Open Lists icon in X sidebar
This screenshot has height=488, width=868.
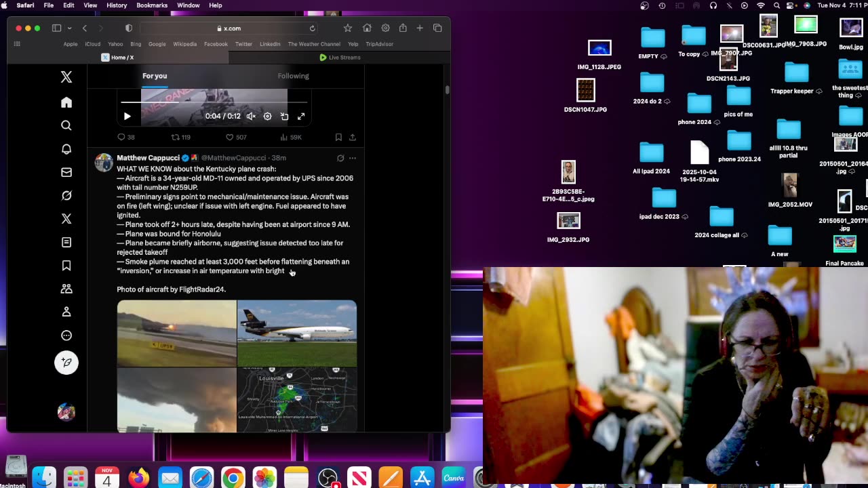pos(66,242)
